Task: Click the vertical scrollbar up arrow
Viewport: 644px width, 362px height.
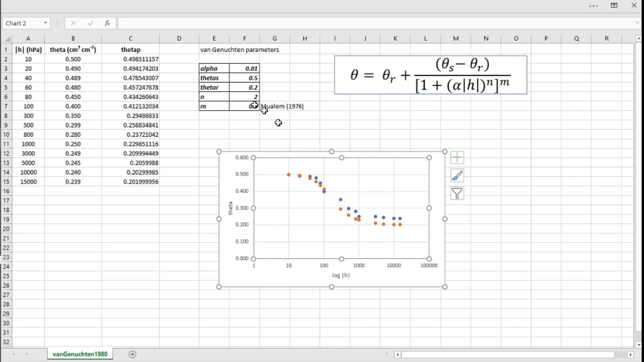Action: pos(639,38)
